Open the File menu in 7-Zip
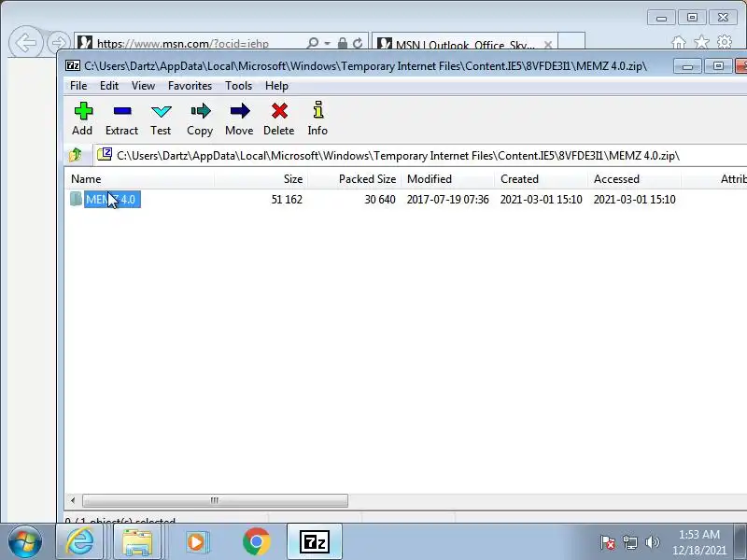 pos(78,86)
